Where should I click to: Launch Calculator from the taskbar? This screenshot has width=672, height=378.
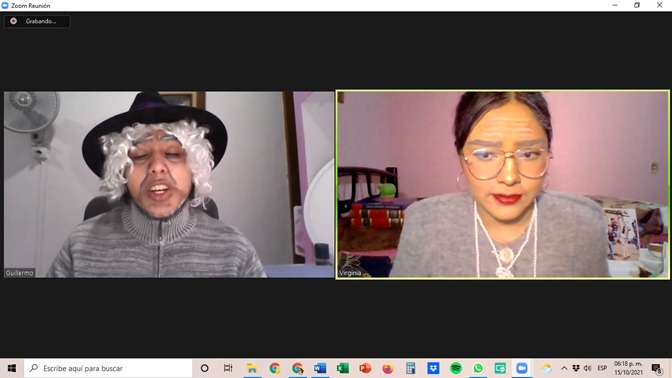411,368
